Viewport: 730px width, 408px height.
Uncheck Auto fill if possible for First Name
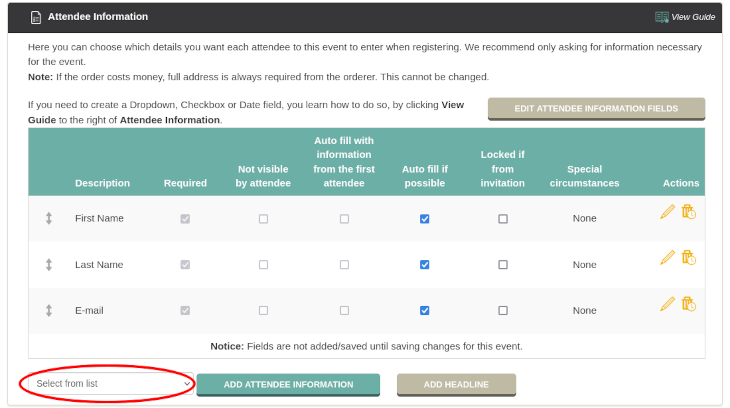point(425,219)
